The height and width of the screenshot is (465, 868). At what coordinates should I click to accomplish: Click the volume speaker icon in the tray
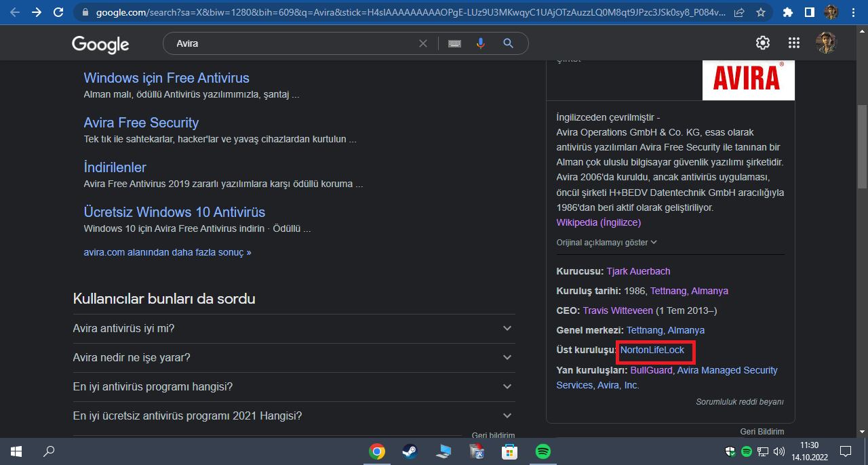click(779, 451)
